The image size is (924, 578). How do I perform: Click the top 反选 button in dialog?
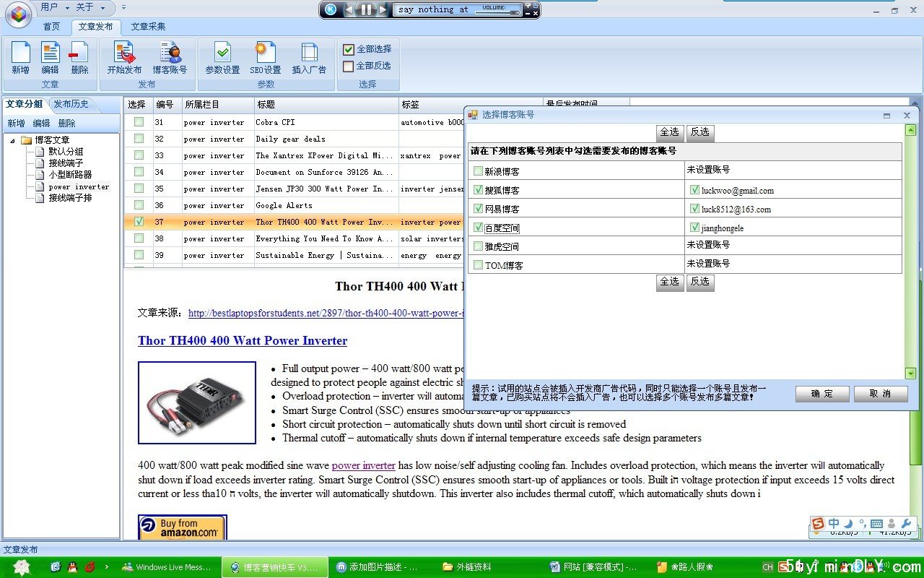(700, 132)
